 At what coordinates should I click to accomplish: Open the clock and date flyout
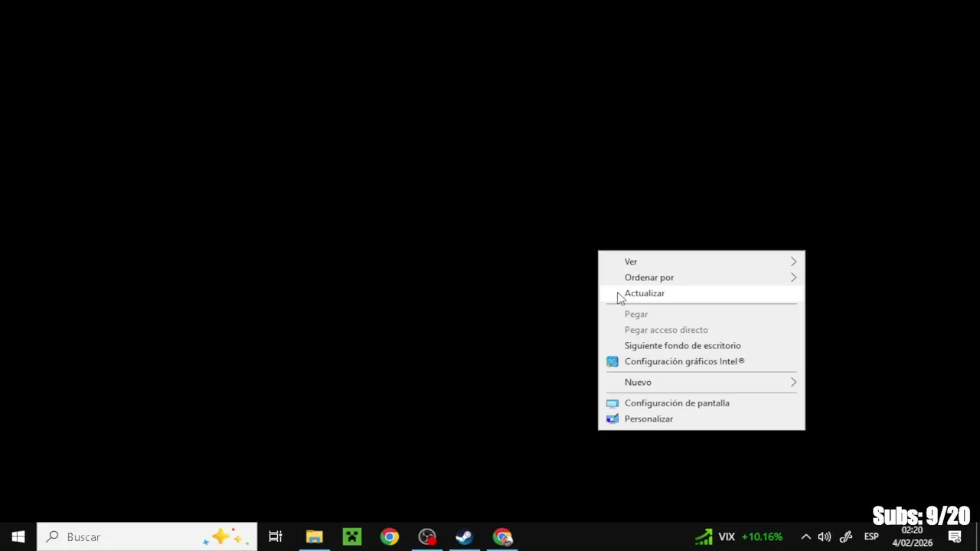[x=912, y=536]
